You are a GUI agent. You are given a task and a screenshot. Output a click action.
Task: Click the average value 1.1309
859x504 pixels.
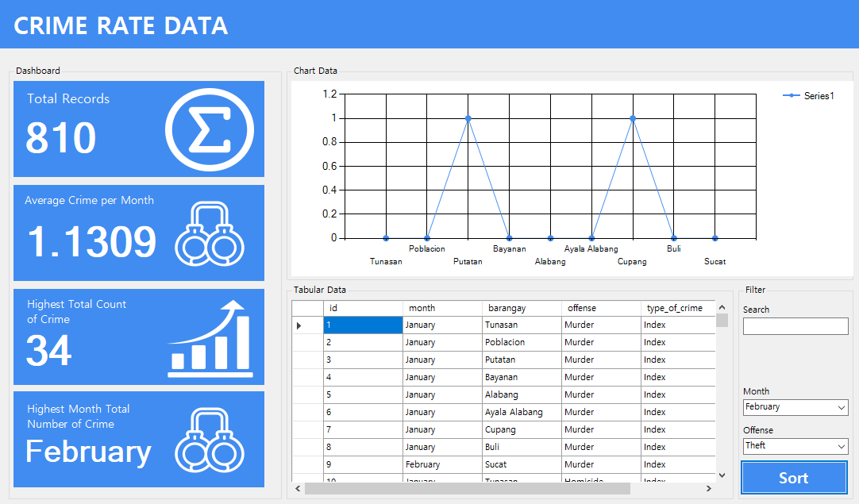click(x=91, y=241)
